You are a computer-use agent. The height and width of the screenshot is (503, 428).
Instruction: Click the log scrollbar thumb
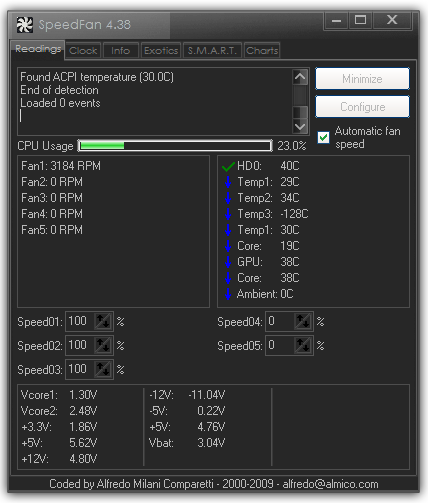coord(300,112)
